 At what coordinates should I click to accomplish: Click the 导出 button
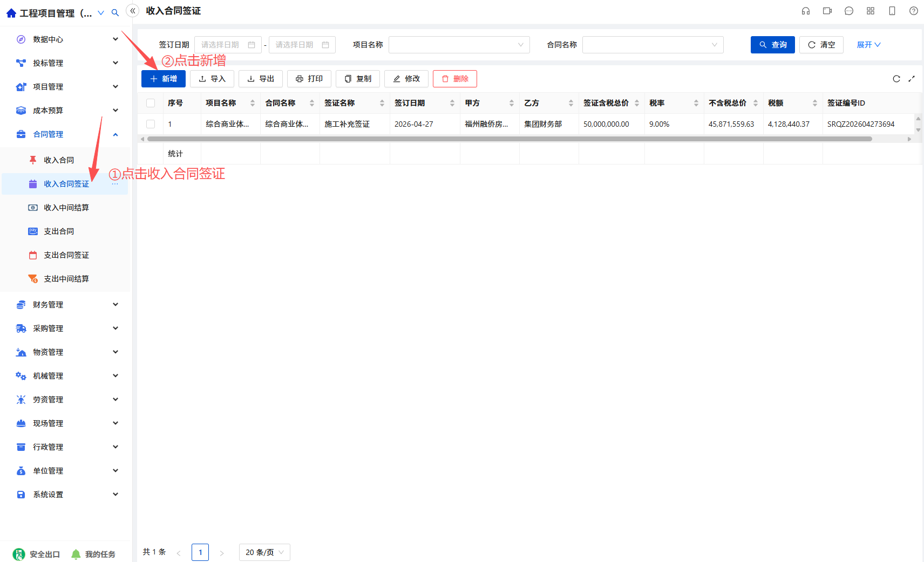261,79
